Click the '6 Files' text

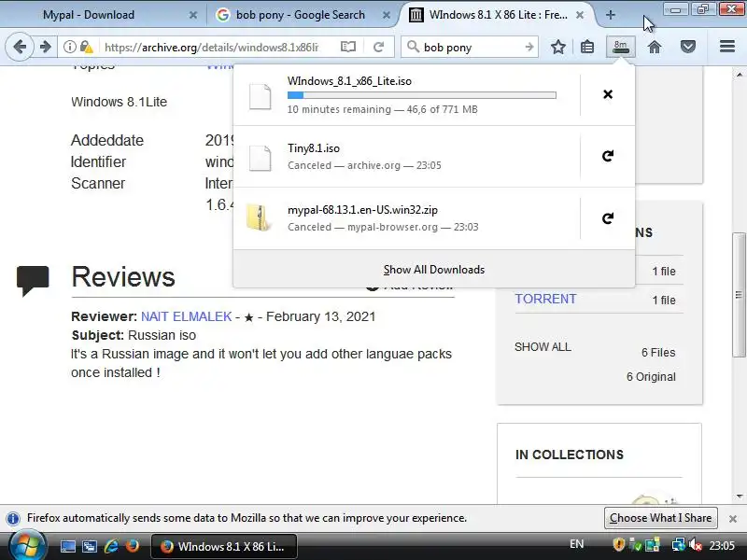(x=658, y=353)
